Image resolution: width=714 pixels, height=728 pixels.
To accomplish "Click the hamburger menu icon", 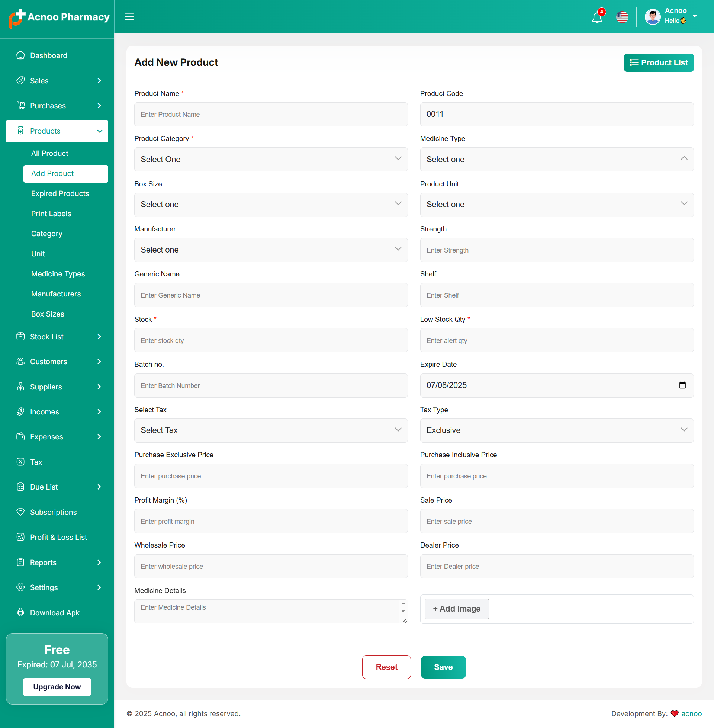I will click(x=129, y=16).
